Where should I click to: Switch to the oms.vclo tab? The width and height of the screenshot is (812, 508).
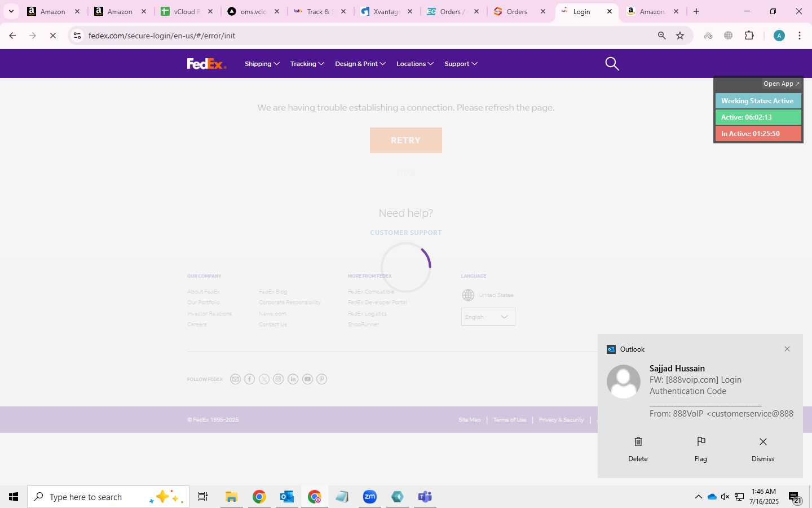253,11
